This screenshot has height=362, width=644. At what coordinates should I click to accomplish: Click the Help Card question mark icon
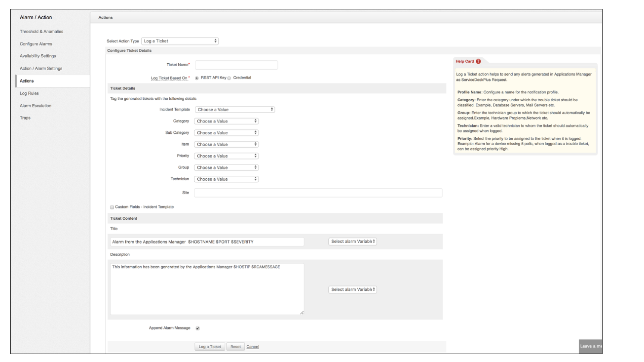point(478,61)
